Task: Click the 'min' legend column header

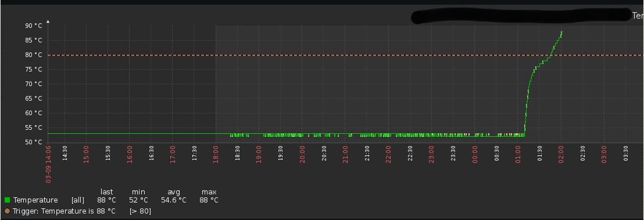Action: (138, 192)
